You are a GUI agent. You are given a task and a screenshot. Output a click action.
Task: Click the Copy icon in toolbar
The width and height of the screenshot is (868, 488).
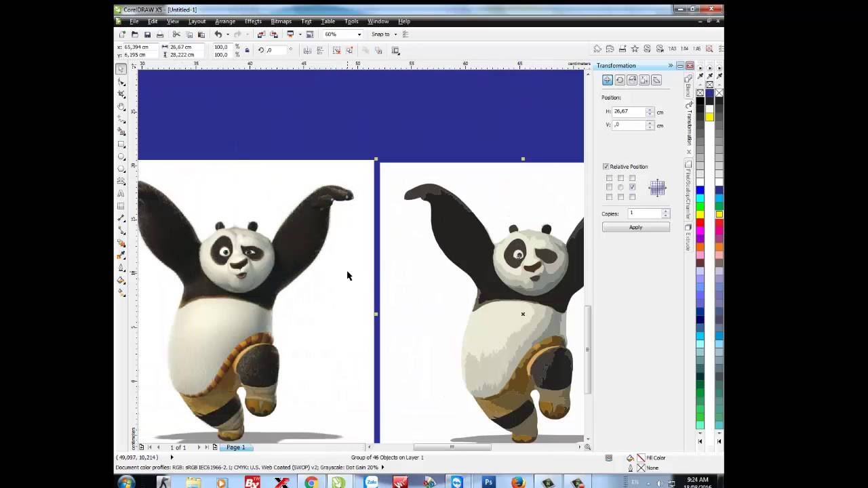click(189, 34)
